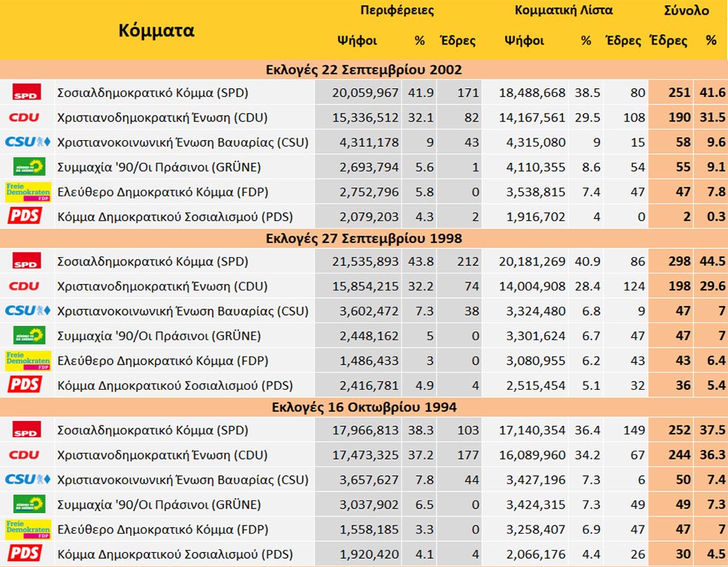Click the GRÜNE logo in the 1998 section

point(29,335)
